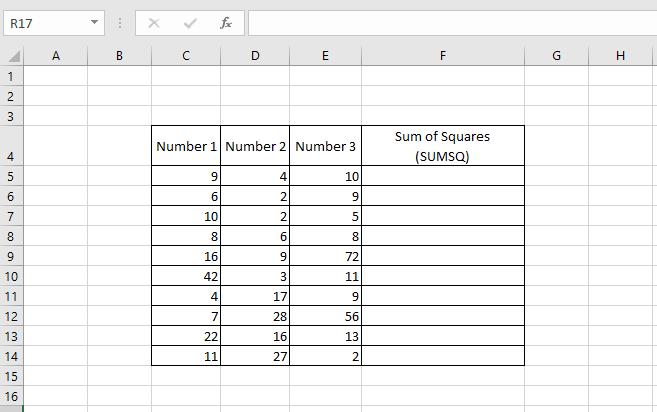Screen dimensions: 657x412
Task: Select column F header
Action: click(442, 56)
